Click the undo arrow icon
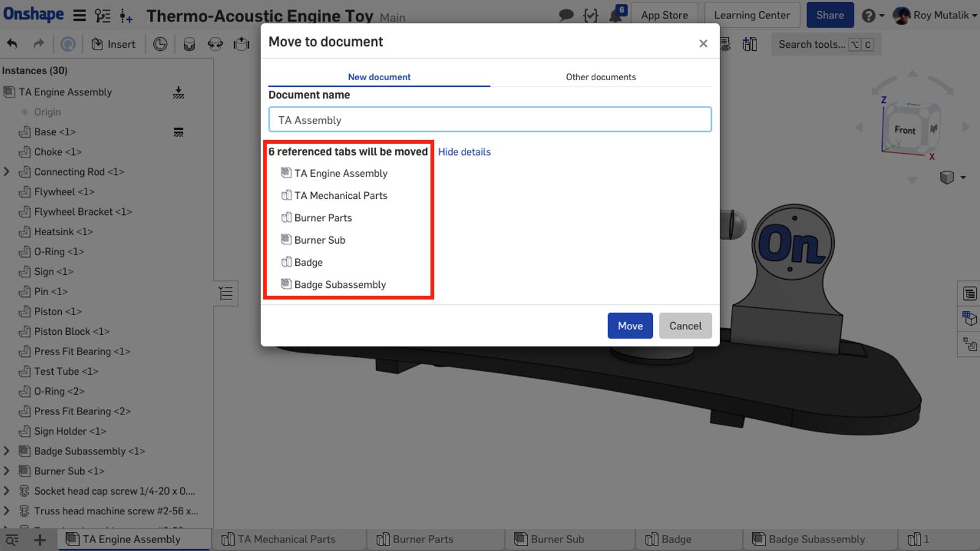Image resolution: width=980 pixels, height=551 pixels. pos(12,44)
